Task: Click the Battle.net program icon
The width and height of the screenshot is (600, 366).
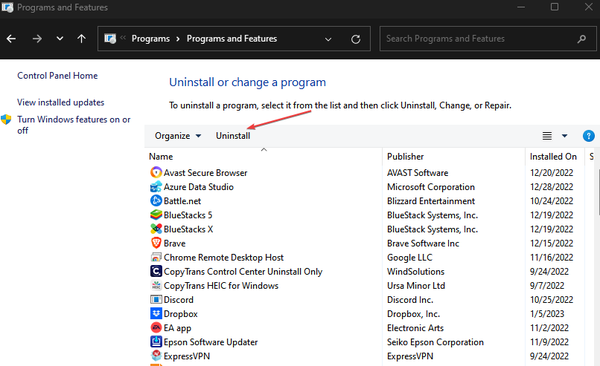Action: click(156, 201)
